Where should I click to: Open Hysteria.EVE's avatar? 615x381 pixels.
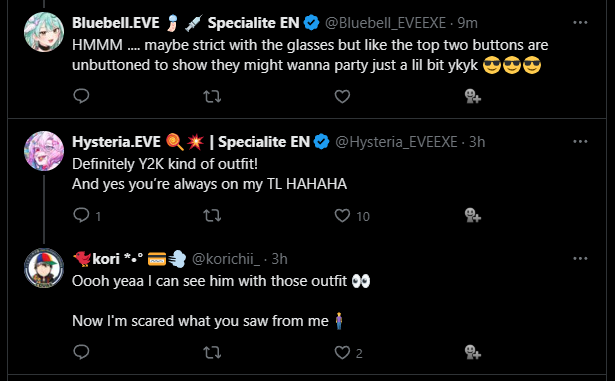pos(44,151)
